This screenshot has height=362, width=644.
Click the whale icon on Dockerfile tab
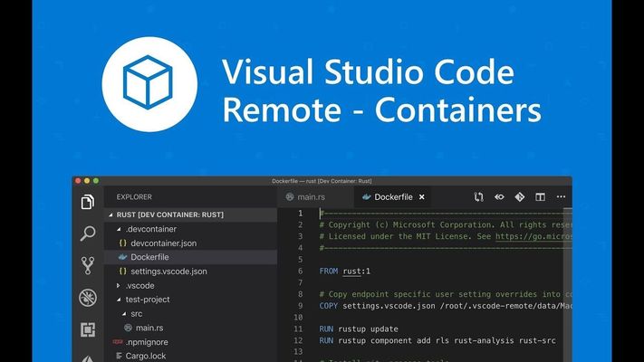click(366, 197)
